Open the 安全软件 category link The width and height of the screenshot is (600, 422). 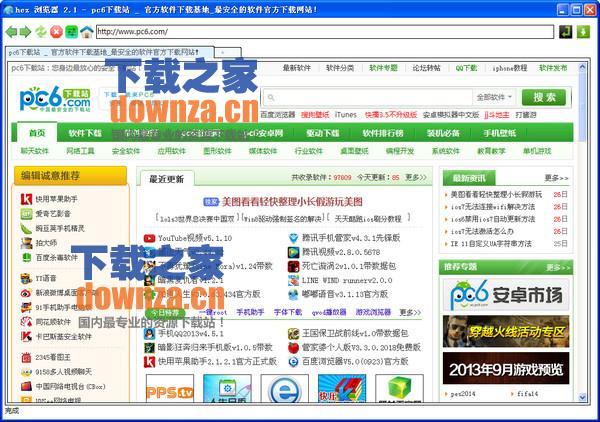tap(126, 151)
